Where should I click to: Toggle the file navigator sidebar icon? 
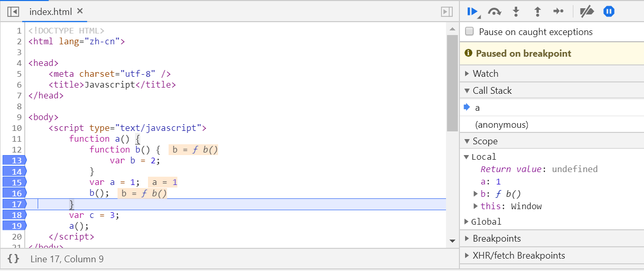coord(13,11)
